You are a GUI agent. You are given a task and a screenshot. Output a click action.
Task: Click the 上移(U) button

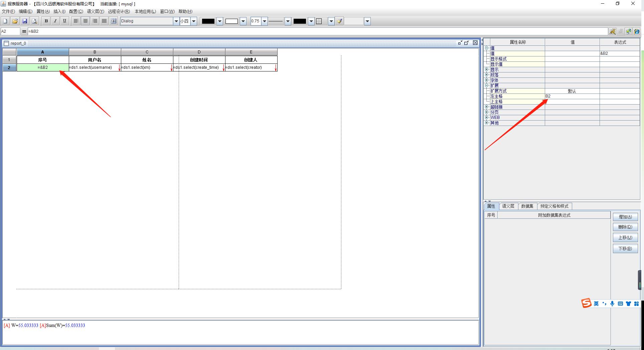point(625,237)
